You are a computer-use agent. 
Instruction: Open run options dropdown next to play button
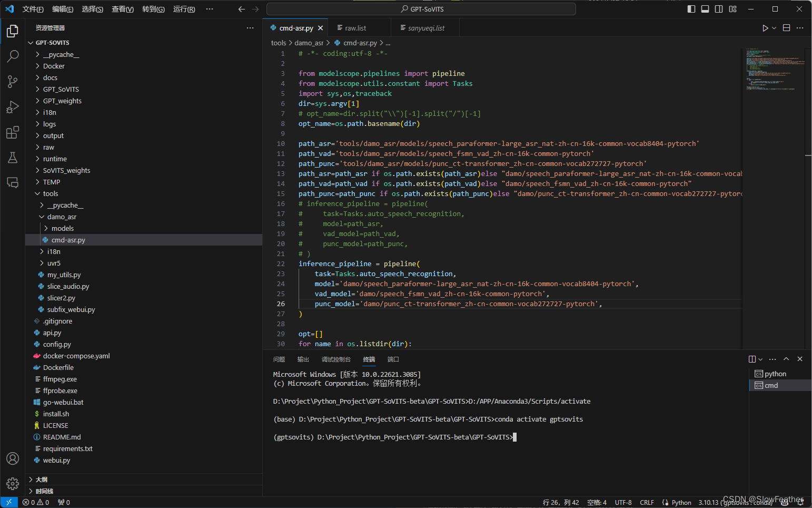tap(774, 28)
